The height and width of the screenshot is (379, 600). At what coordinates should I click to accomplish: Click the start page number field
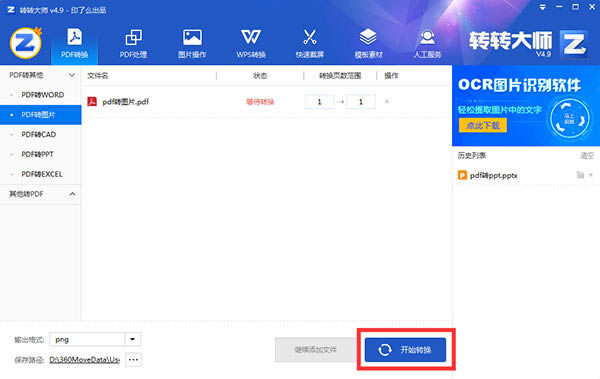click(x=320, y=102)
